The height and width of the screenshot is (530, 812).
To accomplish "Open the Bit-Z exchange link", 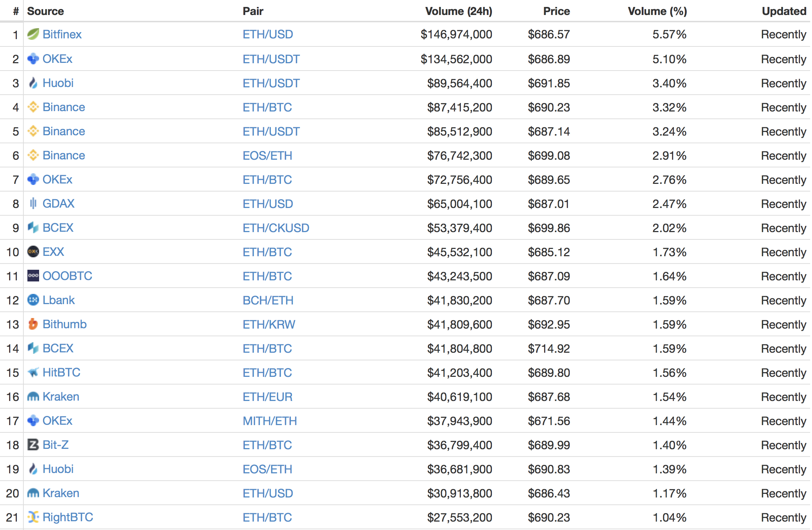I will coord(56,444).
